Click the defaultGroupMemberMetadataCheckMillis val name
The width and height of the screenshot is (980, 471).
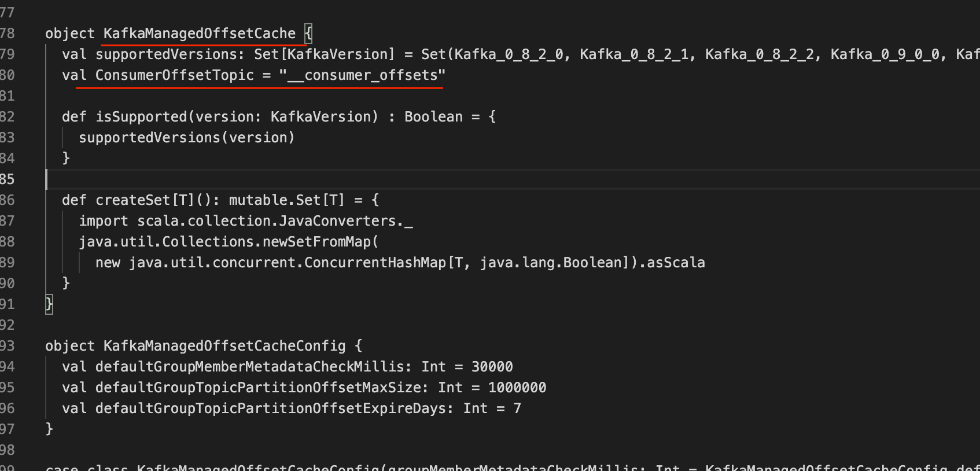click(249, 367)
